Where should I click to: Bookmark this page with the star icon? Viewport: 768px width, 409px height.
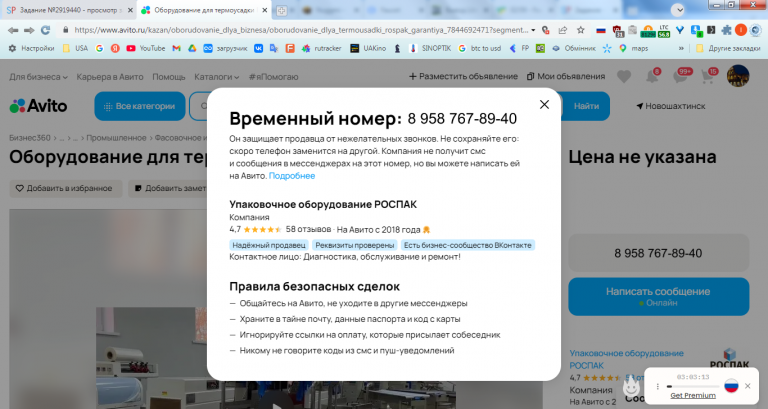pos(580,30)
